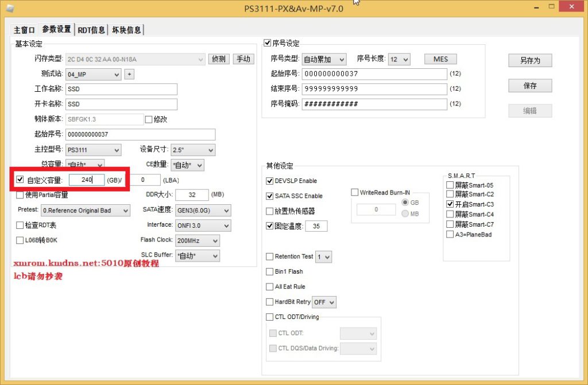Disable SATA SSC Enable checkbox
This screenshot has height=385, width=588.
tap(270, 196)
